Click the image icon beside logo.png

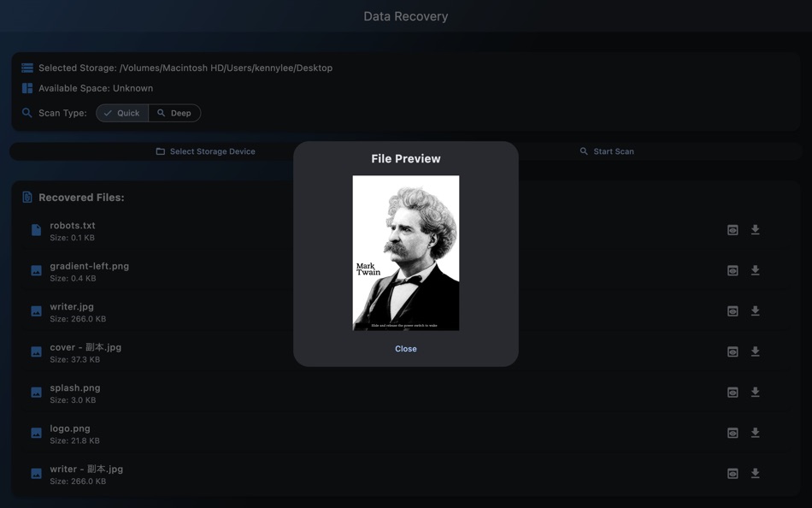(x=36, y=433)
